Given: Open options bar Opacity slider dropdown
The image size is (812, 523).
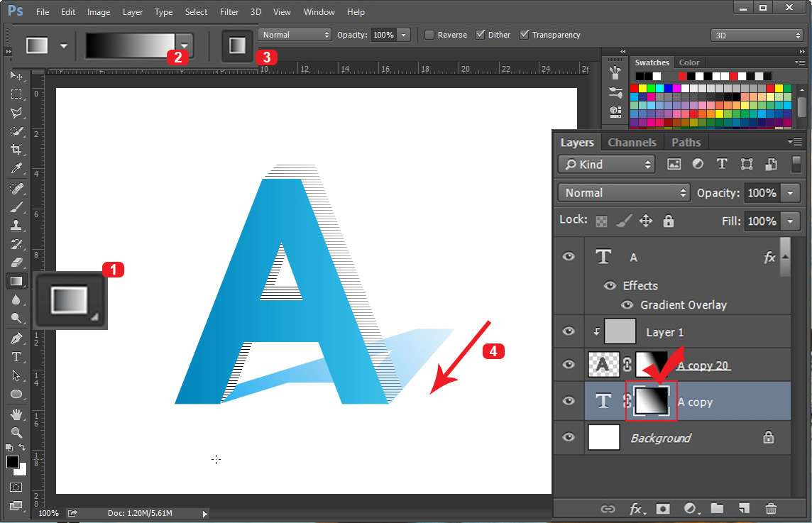Looking at the screenshot, I should (403, 35).
